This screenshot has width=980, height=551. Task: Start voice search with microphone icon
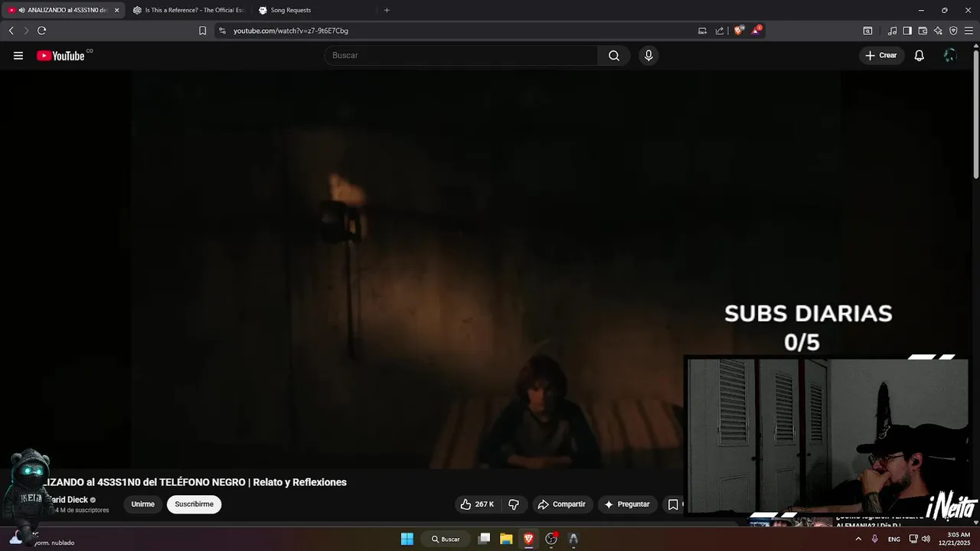648,55
